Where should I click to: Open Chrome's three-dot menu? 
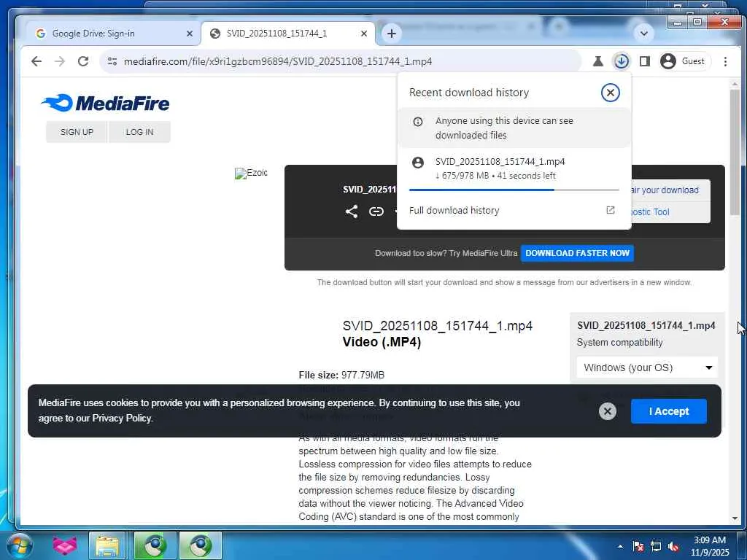tap(725, 61)
